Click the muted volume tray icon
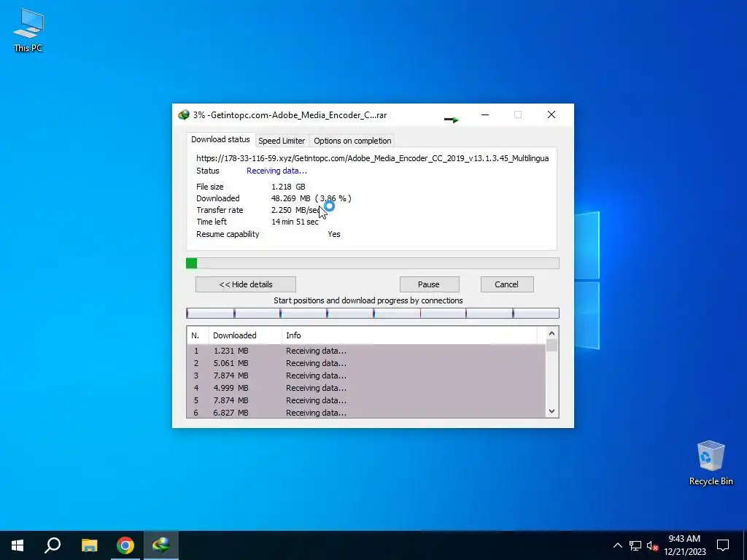This screenshot has width=747, height=560. click(x=652, y=545)
